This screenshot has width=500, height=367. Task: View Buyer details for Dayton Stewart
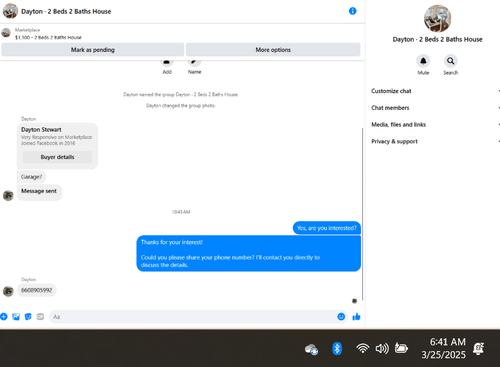coord(57,157)
